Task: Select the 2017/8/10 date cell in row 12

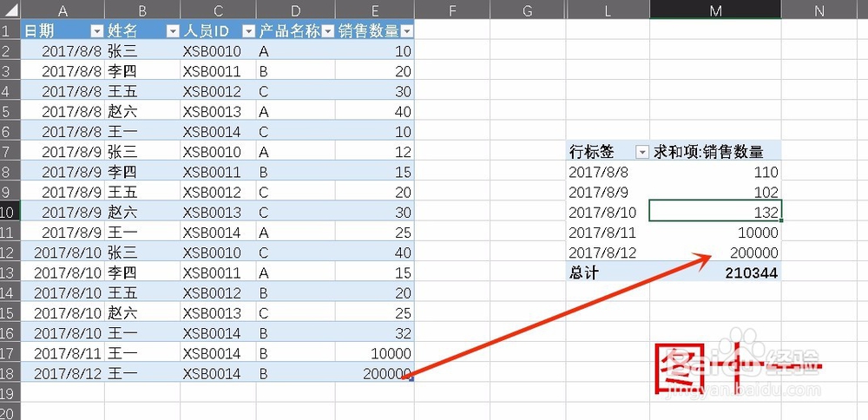Action: (x=62, y=253)
